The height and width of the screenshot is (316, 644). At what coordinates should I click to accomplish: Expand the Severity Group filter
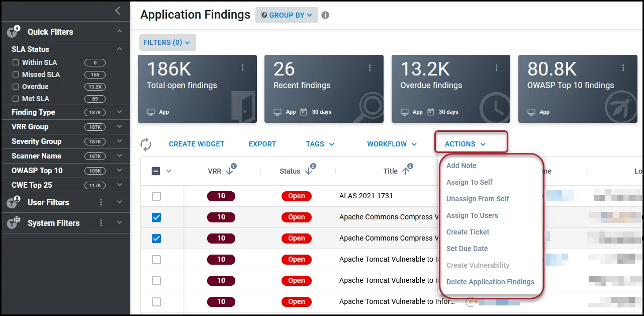click(x=120, y=141)
